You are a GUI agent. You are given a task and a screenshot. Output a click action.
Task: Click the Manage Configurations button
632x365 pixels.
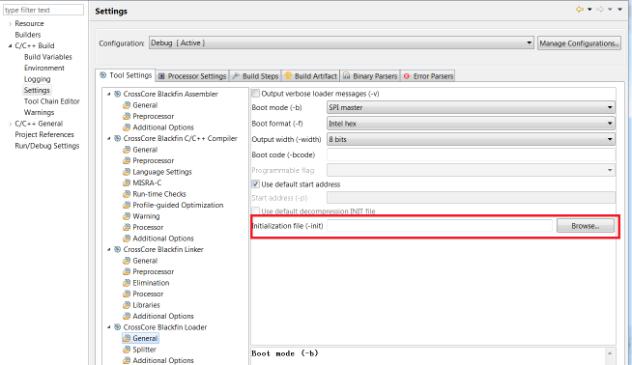click(x=579, y=43)
